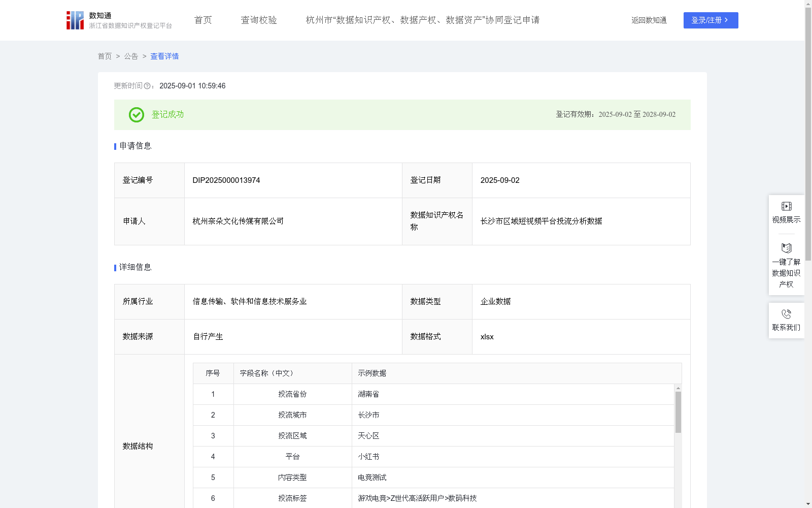Click 首页 in the breadcrumb
812x508 pixels.
point(105,56)
